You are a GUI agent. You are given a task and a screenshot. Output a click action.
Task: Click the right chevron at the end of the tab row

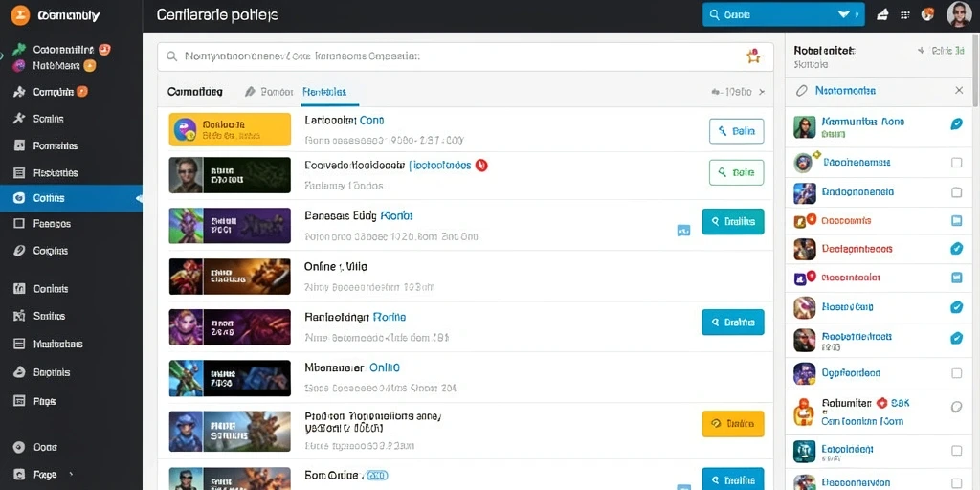coord(762,92)
